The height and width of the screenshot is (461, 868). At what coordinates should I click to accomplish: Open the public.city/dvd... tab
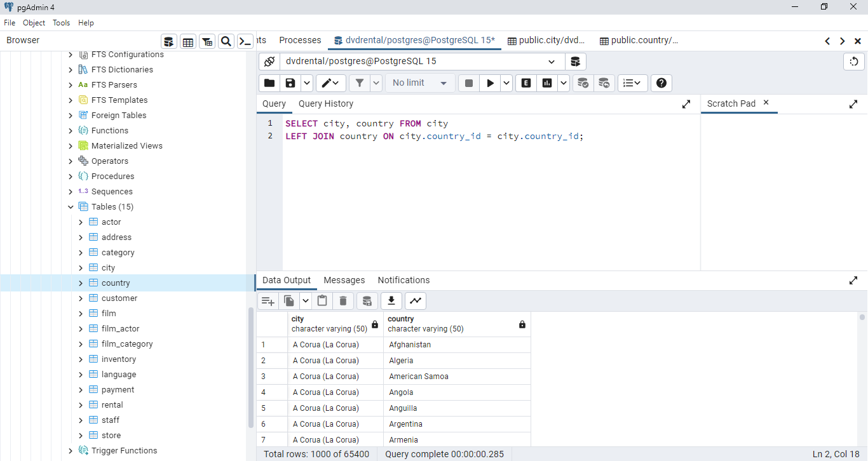pyautogui.click(x=546, y=41)
